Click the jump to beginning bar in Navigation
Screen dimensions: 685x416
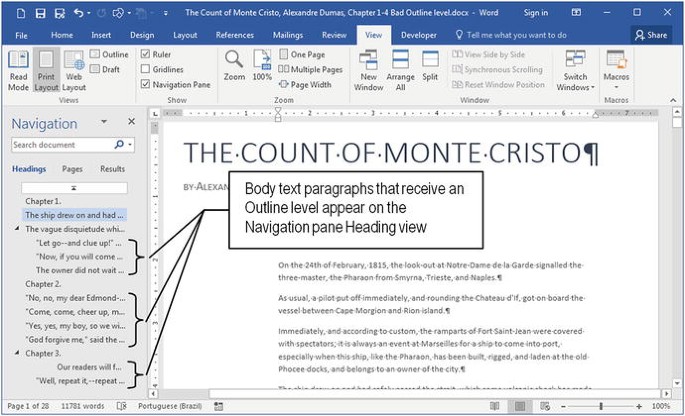[74, 188]
